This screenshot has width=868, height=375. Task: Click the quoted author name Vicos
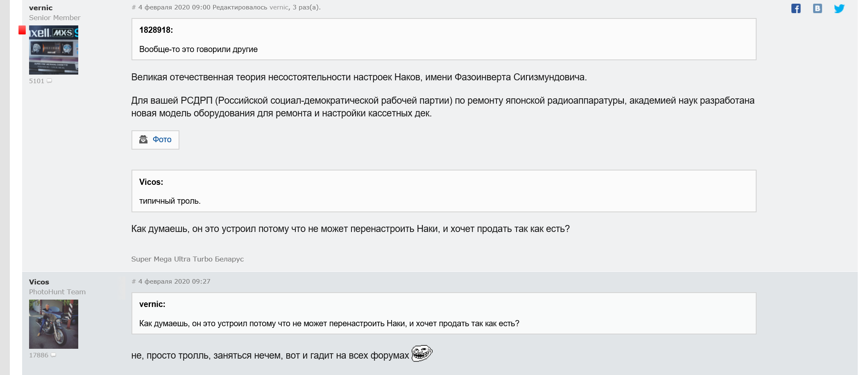pos(151,182)
